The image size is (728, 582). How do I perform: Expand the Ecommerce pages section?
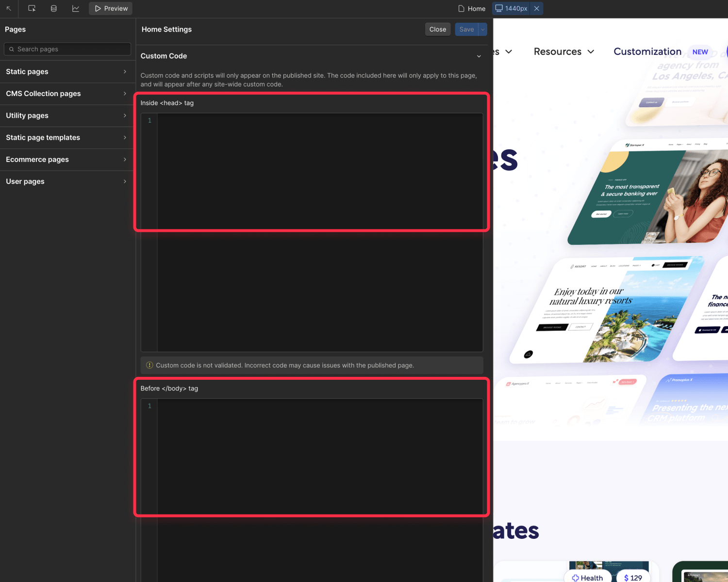[x=67, y=160]
